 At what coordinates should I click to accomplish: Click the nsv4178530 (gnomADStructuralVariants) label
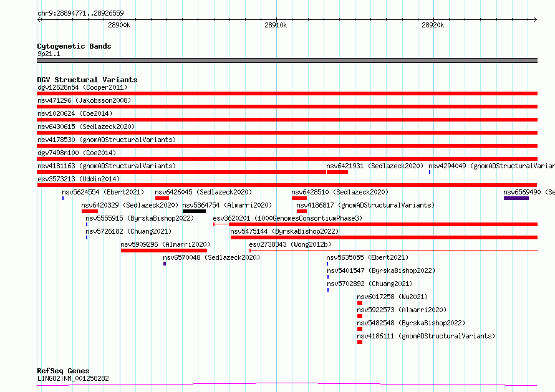[107, 140]
